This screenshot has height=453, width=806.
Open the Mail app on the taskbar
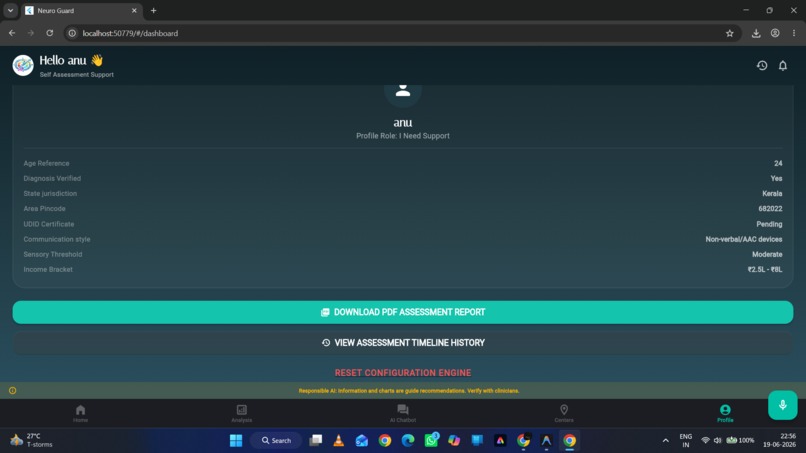pos(361,440)
